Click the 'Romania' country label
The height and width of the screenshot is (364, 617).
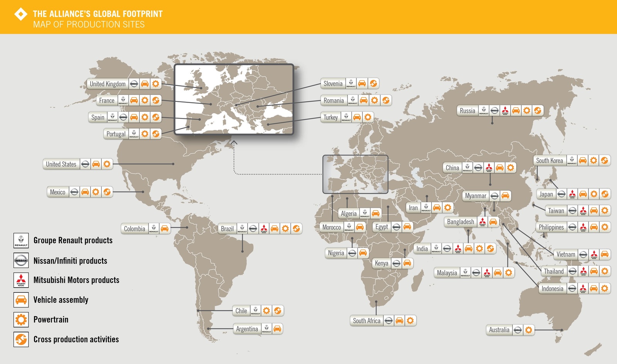(x=334, y=100)
